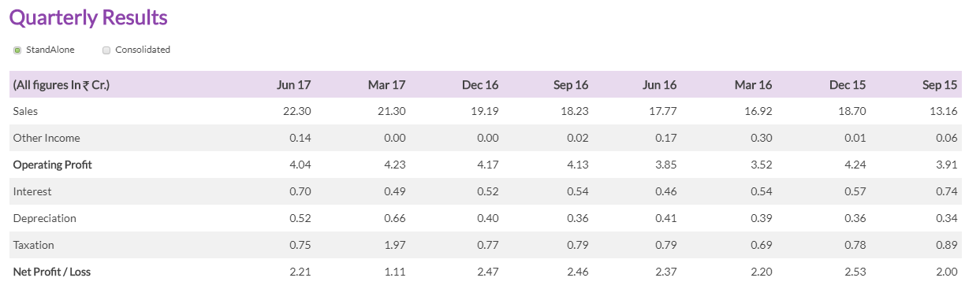The height and width of the screenshot is (300, 980).
Task: Click the Mar 17 column header
Action: coord(386,85)
